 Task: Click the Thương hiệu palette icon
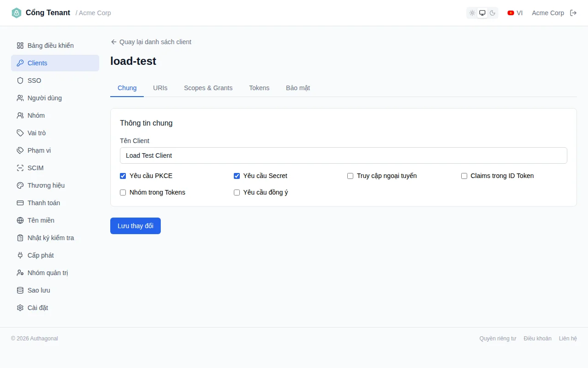tap(20, 185)
